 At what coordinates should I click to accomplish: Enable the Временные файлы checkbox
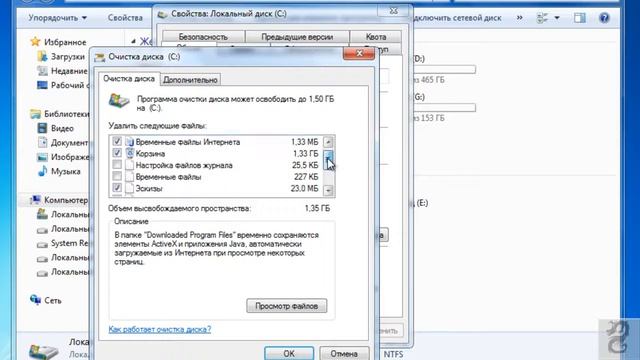tap(117, 176)
